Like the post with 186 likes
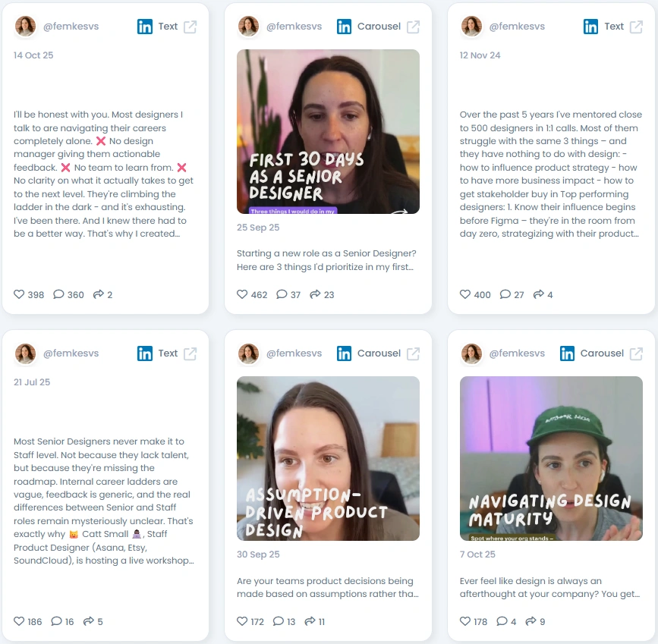The width and height of the screenshot is (658, 644). tap(19, 621)
